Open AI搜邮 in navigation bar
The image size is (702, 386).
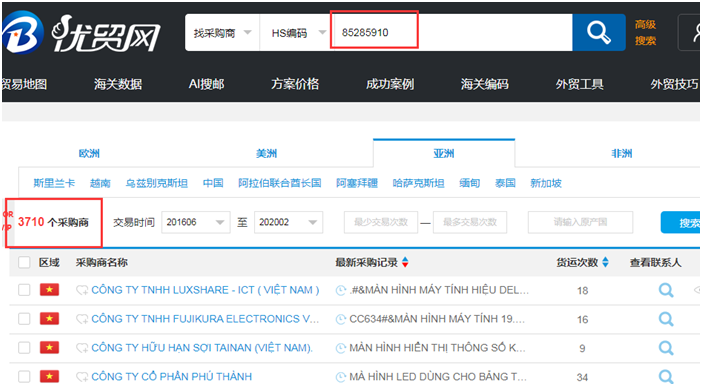tap(206, 84)
